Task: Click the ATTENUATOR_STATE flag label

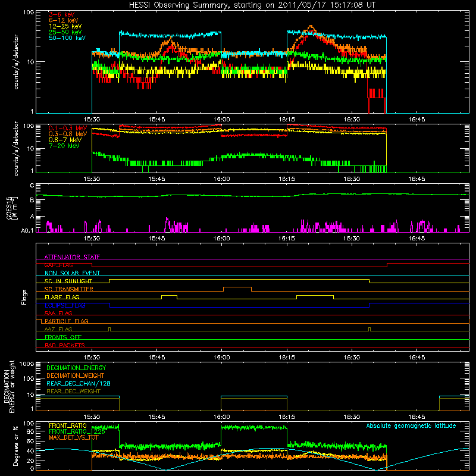Action: coord(72,257)
